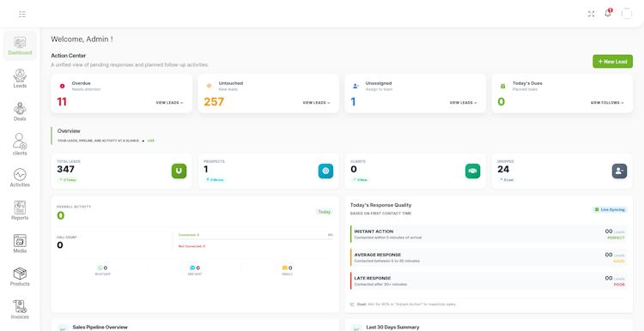The image size is (644, 331).
Task: Click the '0 Lost' badge under Dropped
Action: (507, 180)
